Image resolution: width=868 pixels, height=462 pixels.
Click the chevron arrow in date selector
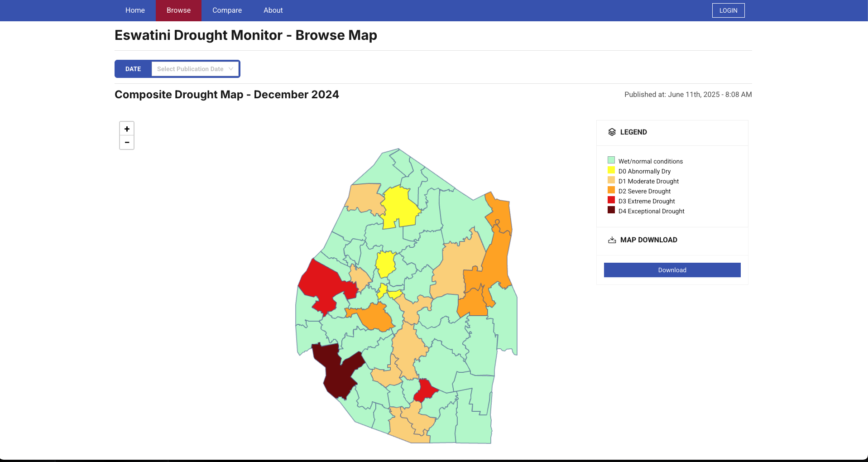[x=231, y=69]
